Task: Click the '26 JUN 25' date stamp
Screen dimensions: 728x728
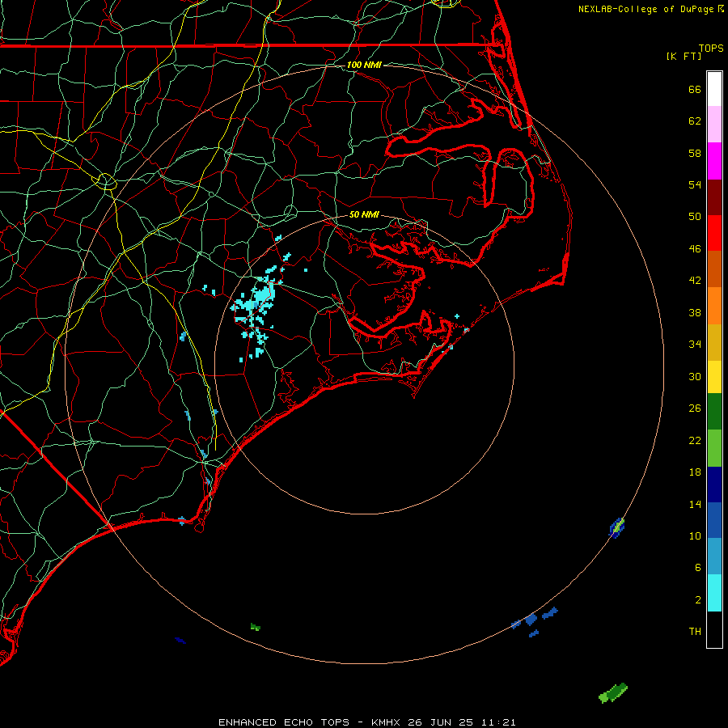Action: click(440, 722)
